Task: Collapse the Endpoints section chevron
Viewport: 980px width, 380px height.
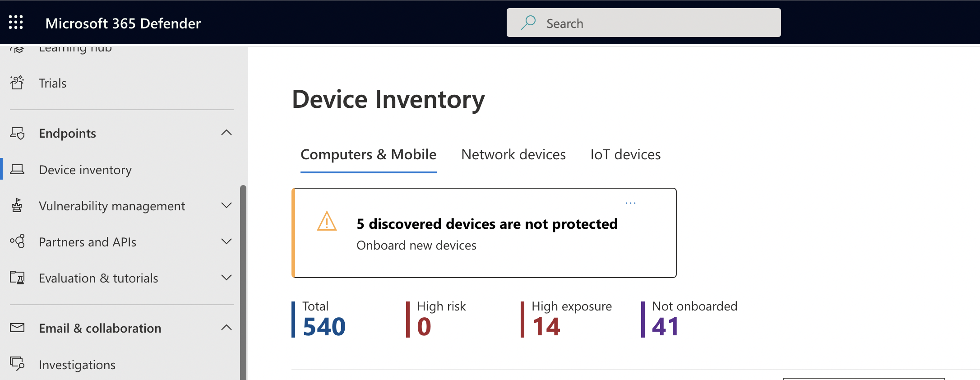Action: (227, 133)
